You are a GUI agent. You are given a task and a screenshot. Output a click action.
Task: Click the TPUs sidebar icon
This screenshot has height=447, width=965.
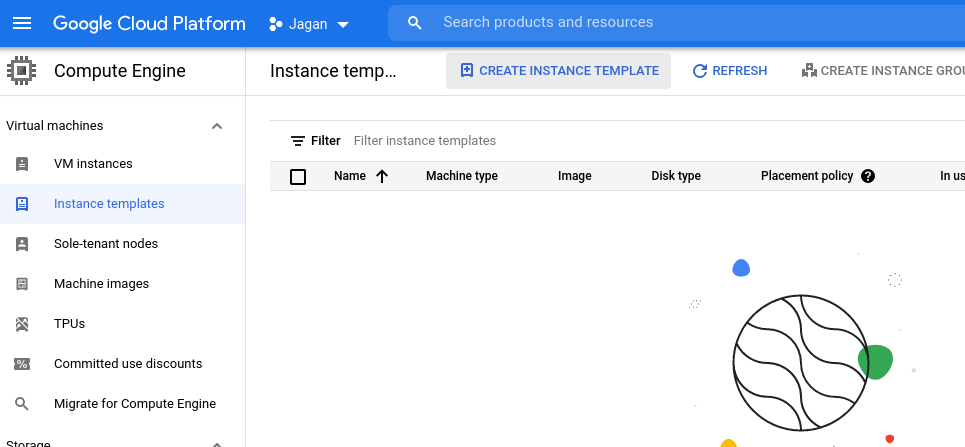pos(22,324)
